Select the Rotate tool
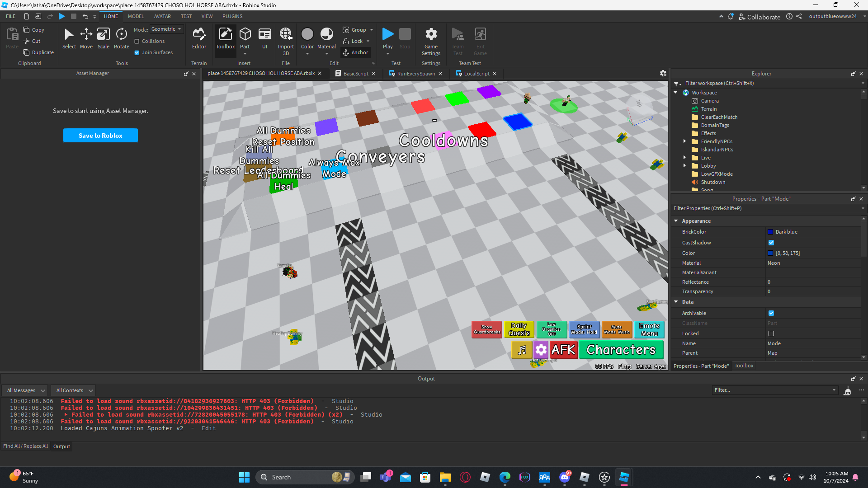The width and height of the screenshot is (868, 488). click(x=121, y=38)
